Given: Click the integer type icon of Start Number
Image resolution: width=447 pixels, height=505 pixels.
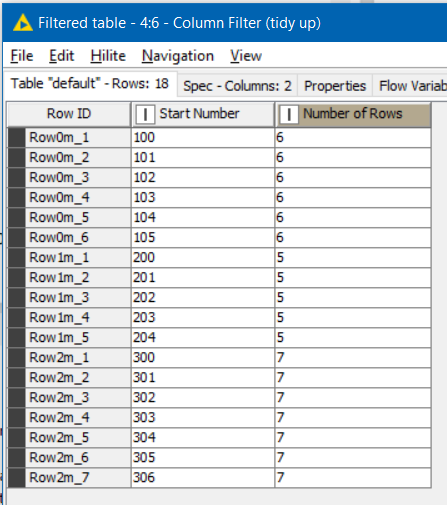Looking at the screenshot, I should [x=145, y=115].
